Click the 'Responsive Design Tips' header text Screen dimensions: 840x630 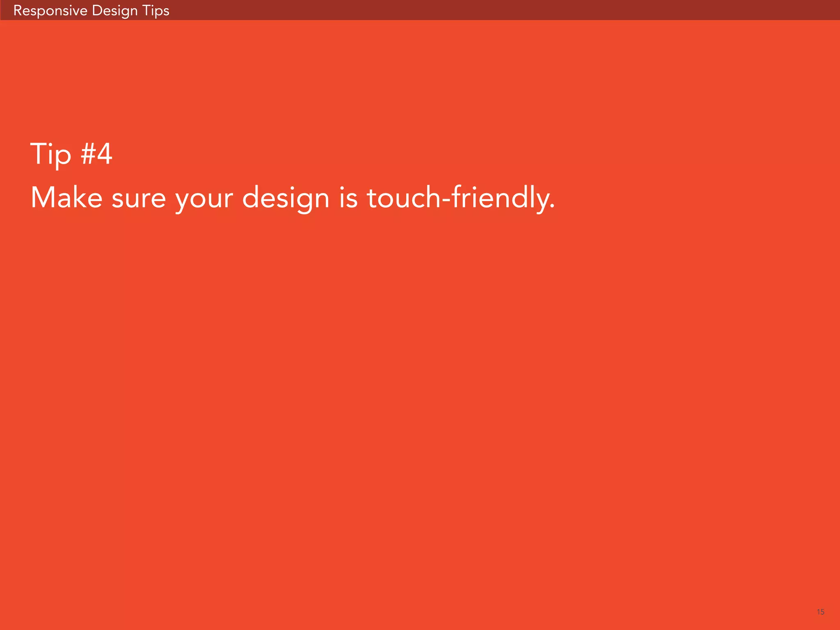point(91,11)
